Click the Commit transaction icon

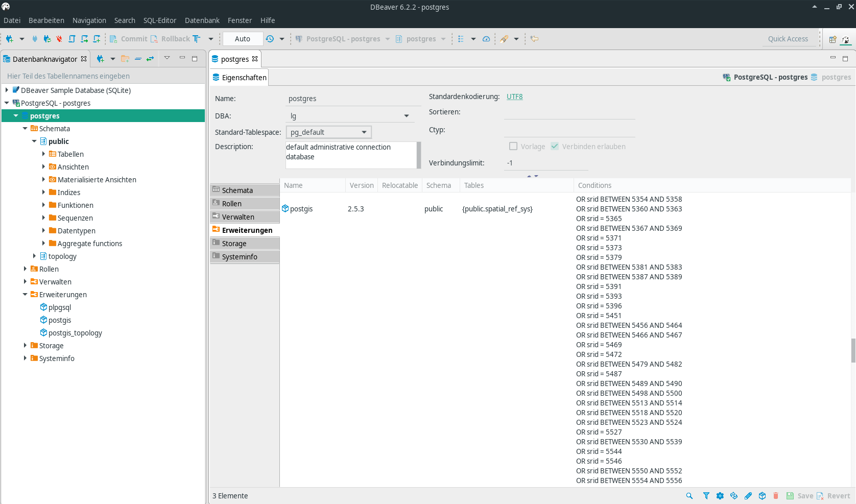(x=113, y=38)
